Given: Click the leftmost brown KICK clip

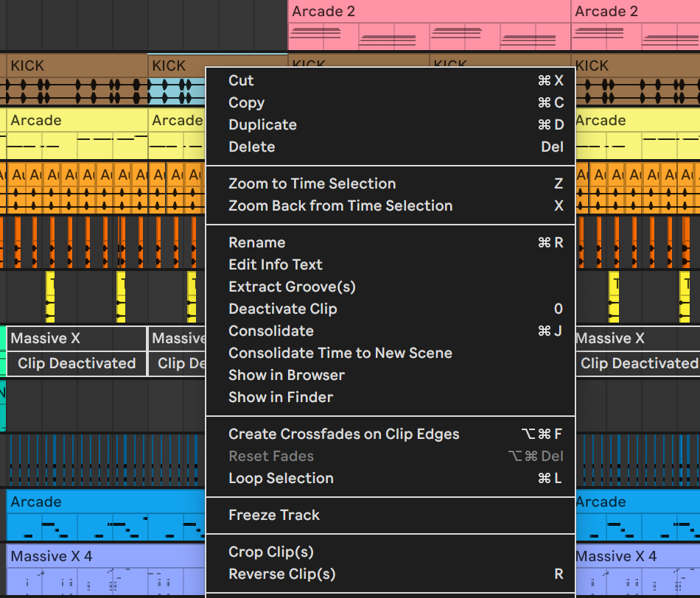Looking at the screenshot, I should pyautogui.click(x=77, y=80).
